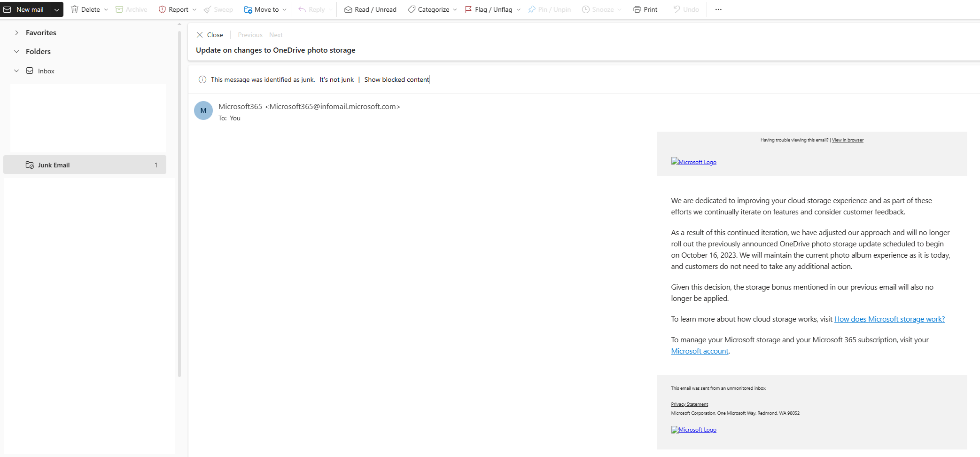Open the Inbox folder
980x457 pixels.
tap(46, 71)
